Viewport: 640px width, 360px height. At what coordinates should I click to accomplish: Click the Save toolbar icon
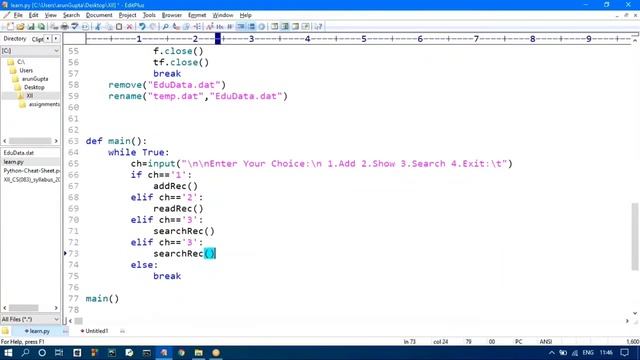pyautogui.click(x=31, y=27)
